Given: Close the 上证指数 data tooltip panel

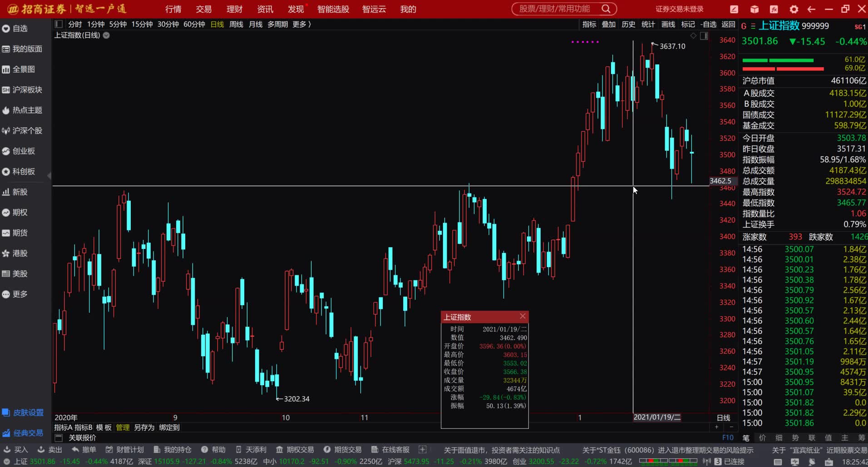Looking at the screenshot, I should click(523, 316).
